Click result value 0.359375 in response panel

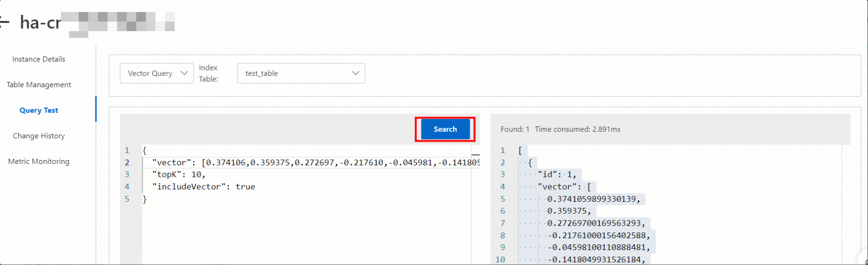(x=569, y=211)
